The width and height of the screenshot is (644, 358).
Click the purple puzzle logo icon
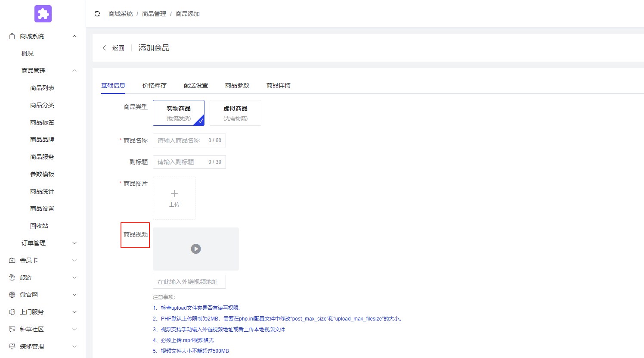(x=43, y=14)
